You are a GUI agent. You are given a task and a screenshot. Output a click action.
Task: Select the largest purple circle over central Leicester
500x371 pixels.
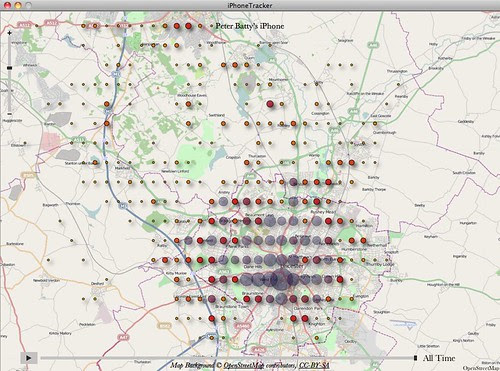click(282, 279)
